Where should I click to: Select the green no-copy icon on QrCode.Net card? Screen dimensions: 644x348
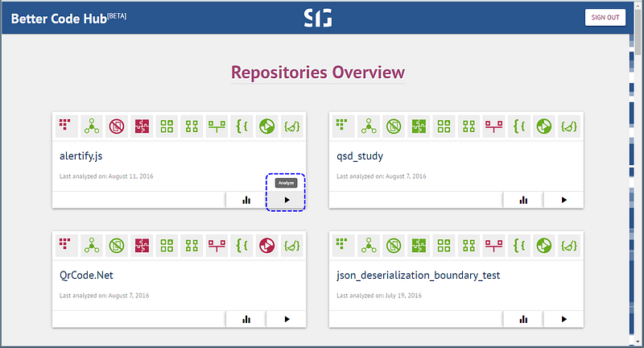coord(117,245)
